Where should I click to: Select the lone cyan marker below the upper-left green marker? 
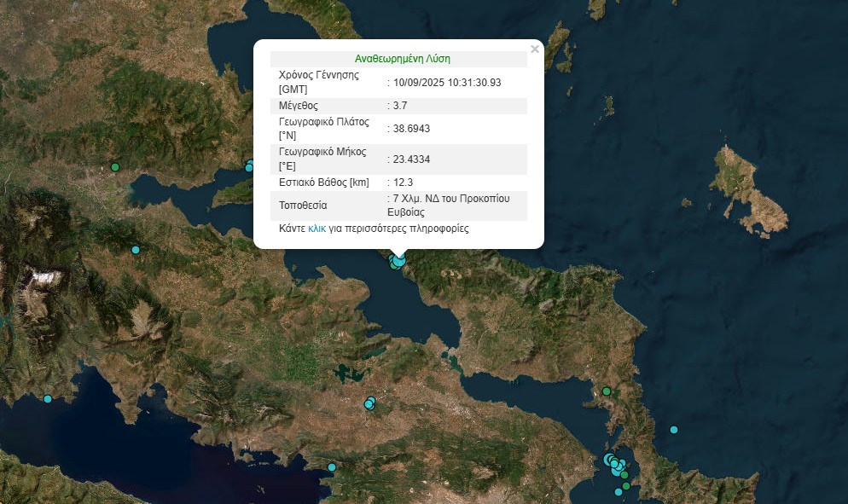[x=135, y=250]
